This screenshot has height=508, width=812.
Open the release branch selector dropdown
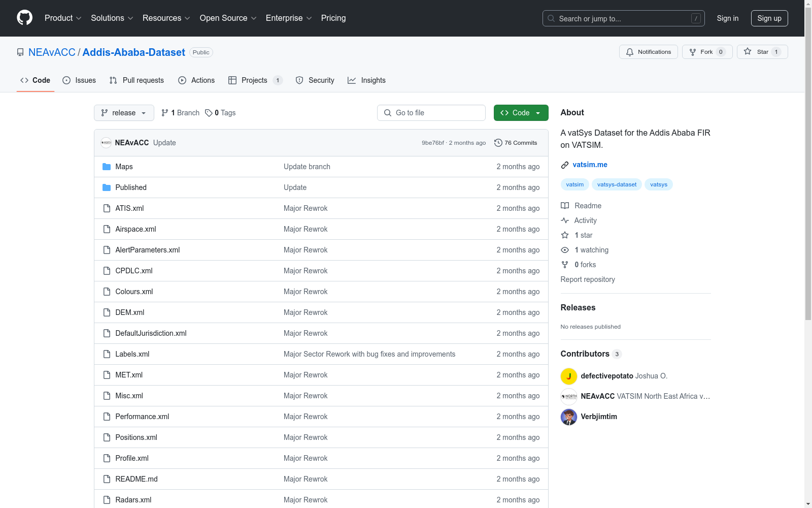point(124,113)
